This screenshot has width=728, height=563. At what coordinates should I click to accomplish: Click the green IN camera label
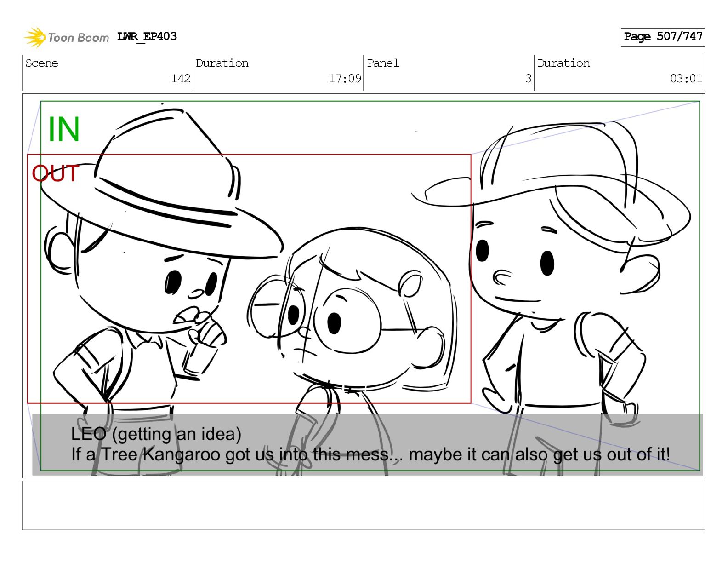pos(64,129)
